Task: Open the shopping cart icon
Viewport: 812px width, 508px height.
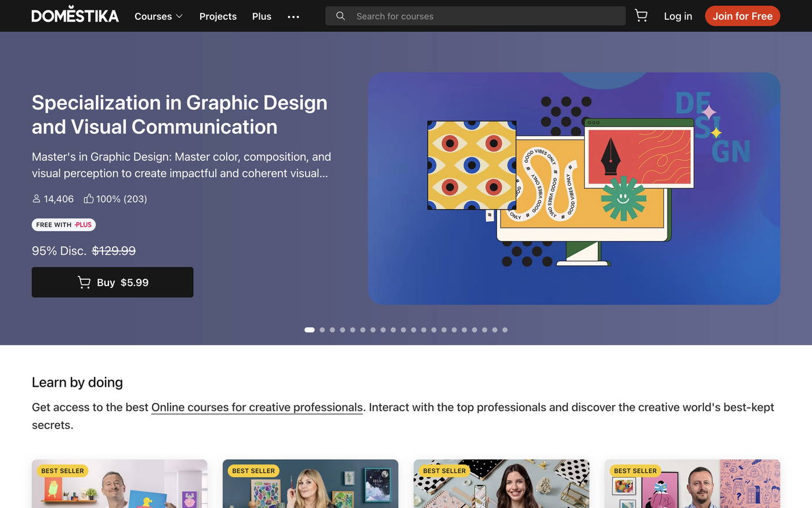Action: [x=641, y=16]
